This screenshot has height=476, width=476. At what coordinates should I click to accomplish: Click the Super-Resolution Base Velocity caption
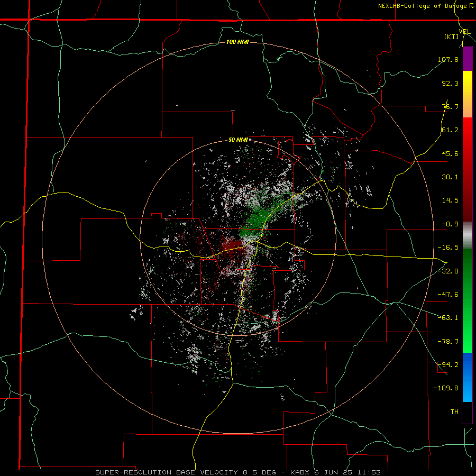[237, 472]
